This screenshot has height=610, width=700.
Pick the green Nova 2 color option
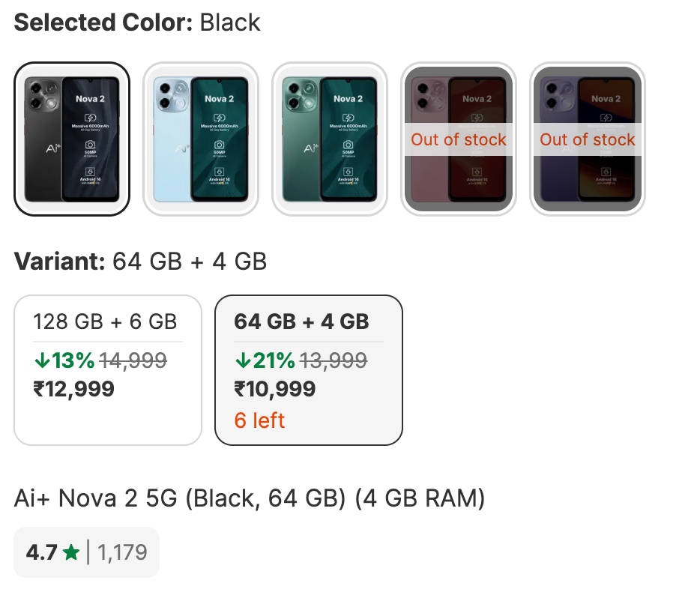[330, 139]
